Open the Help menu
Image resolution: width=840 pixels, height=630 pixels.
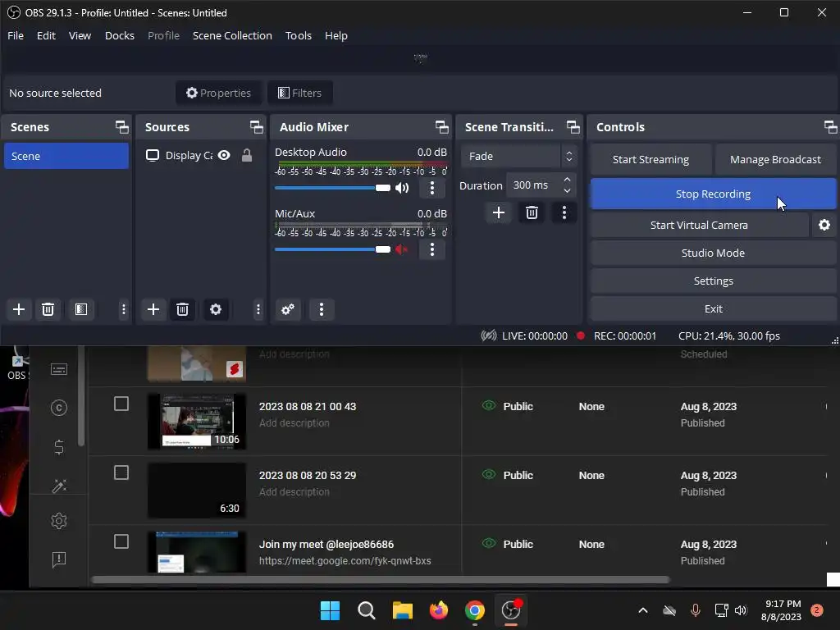click(x=336, y=35)
